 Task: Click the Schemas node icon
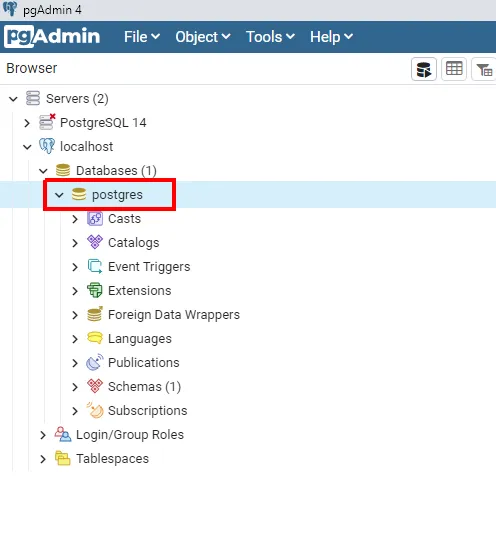95,386
